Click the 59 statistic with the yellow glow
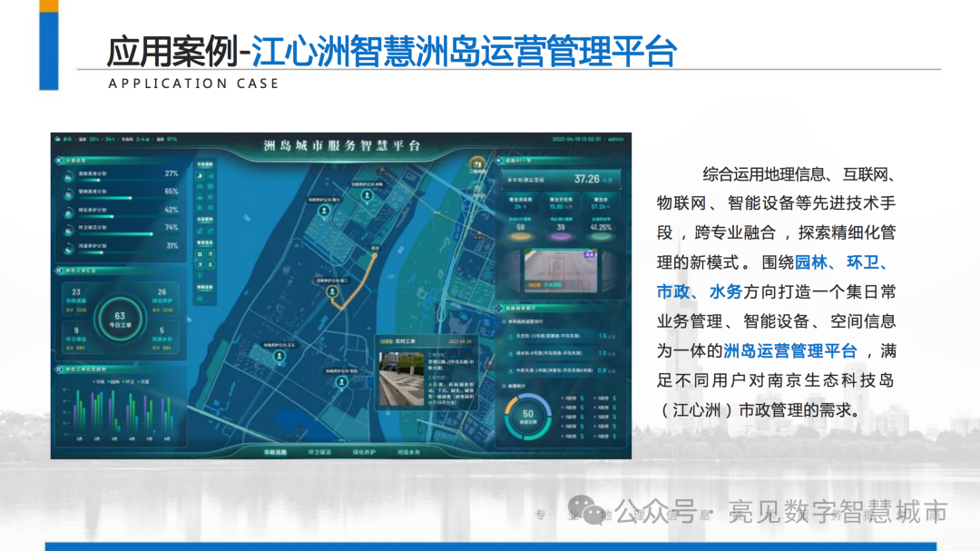This screenshot has width=980, height=551. tap(521, 228)
